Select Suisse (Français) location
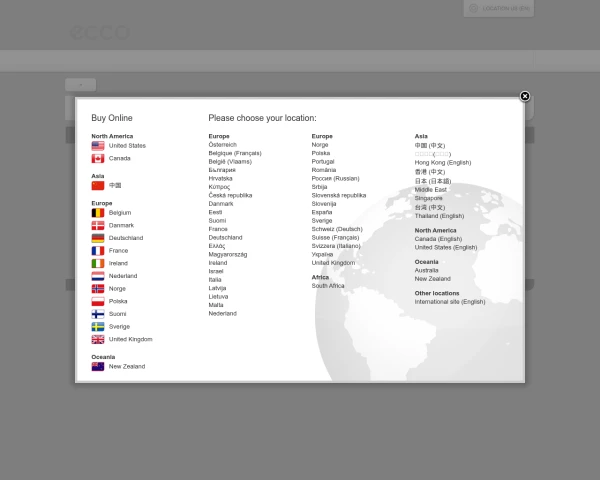This screenshot has width=600, height=480. pyautogui.click(x=336, y=237)
